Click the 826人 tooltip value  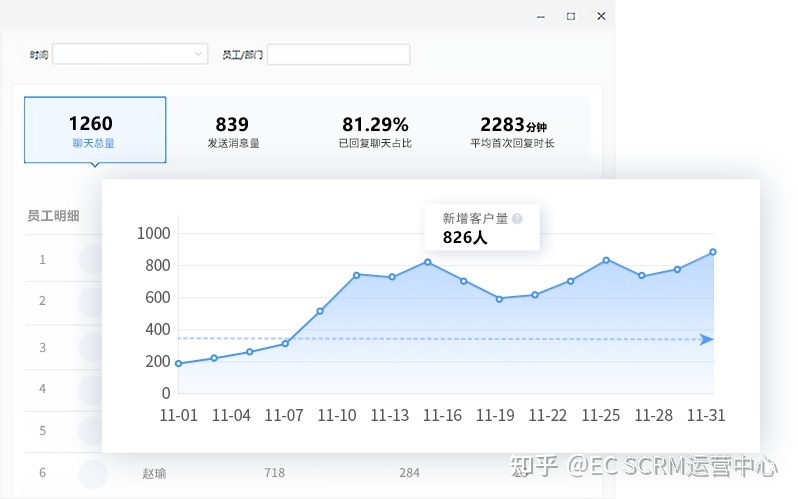coord(465,238)
